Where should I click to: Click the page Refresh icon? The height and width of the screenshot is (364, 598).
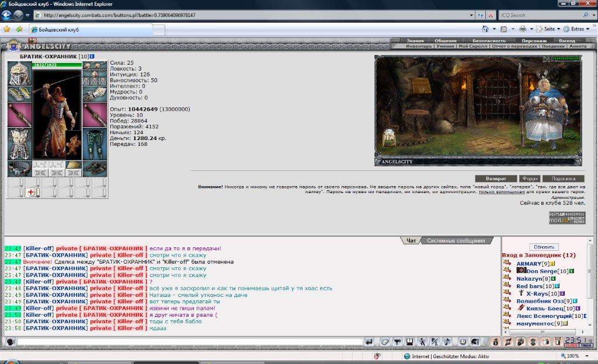[x=481, y=15]
